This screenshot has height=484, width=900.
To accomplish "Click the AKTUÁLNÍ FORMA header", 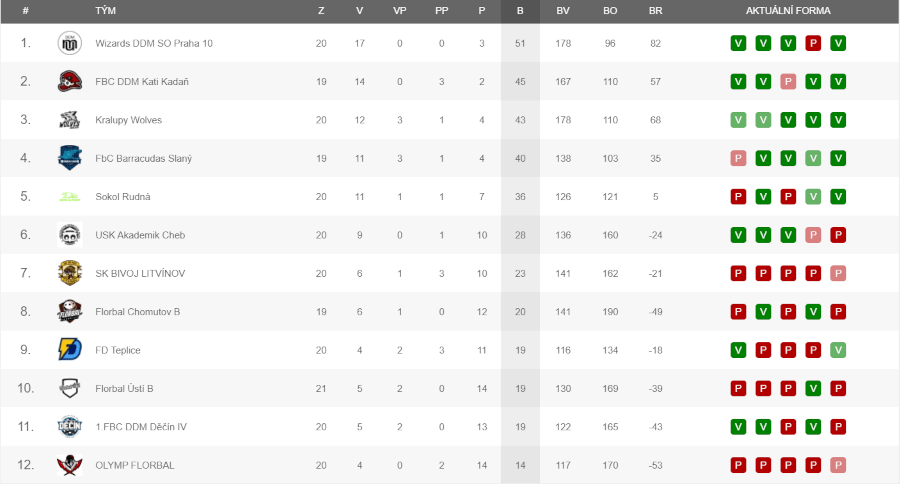I will [788, 11].
